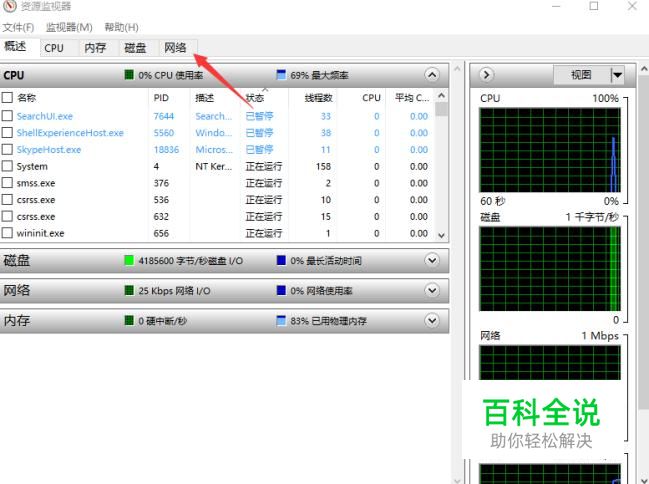Open the 视图 dropdown arrow
The image size is (649, 484).
[617, 75]
